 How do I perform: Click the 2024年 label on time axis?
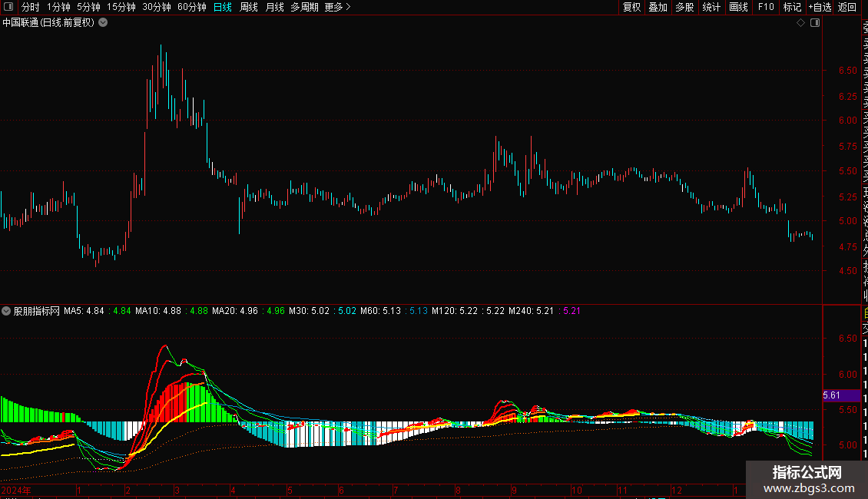coord(16,490)
